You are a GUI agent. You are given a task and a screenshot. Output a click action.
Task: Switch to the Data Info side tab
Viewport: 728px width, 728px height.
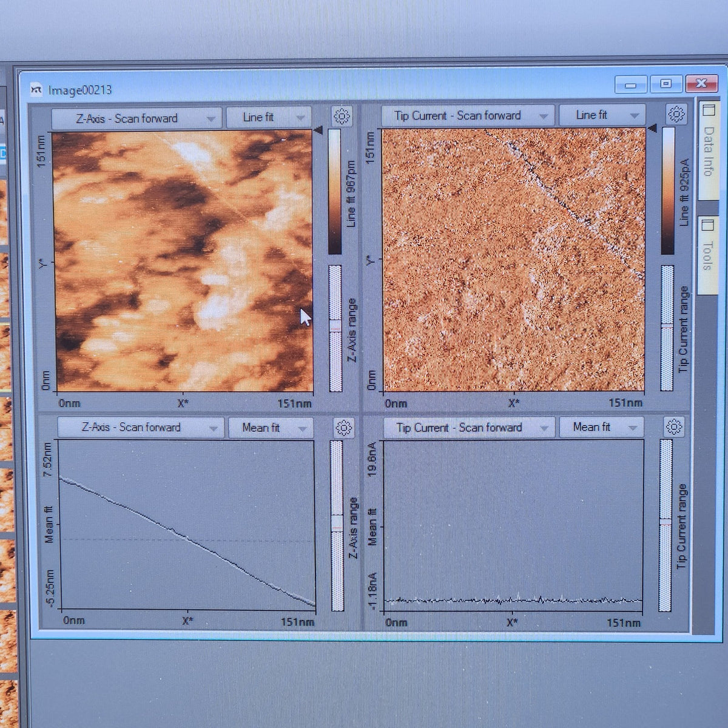coord(708,150)
